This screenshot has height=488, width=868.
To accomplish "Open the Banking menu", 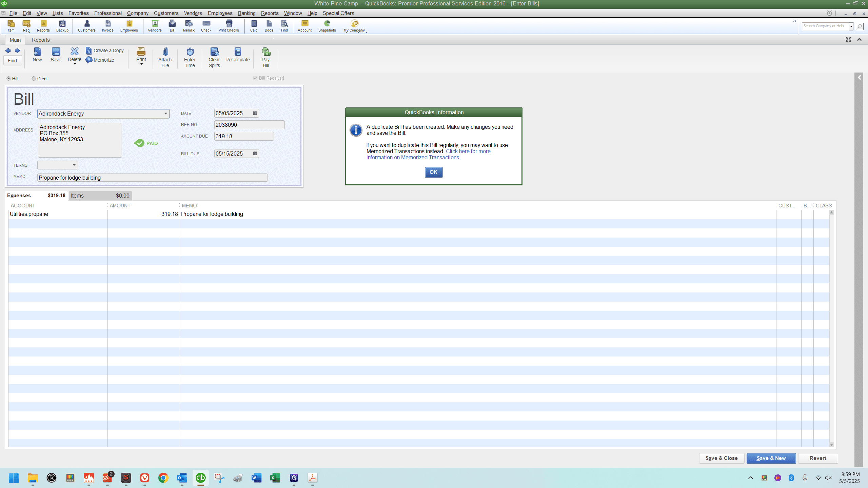I will coord(246,13).
